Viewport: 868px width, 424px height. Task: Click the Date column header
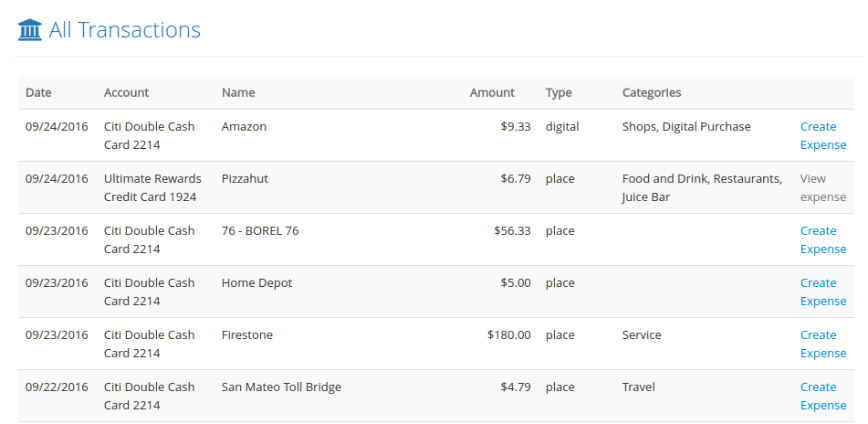click(x=38, y=92)
